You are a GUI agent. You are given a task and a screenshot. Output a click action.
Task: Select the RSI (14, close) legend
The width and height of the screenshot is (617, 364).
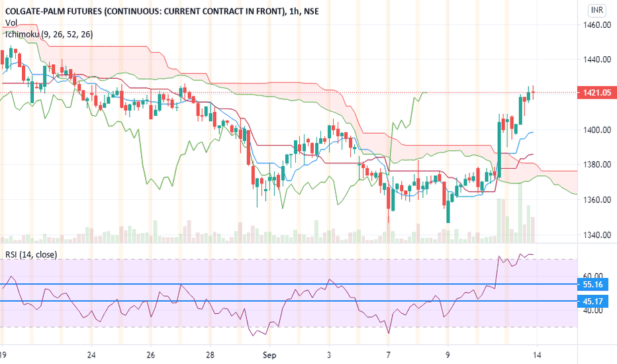click(x=31, y=255)
